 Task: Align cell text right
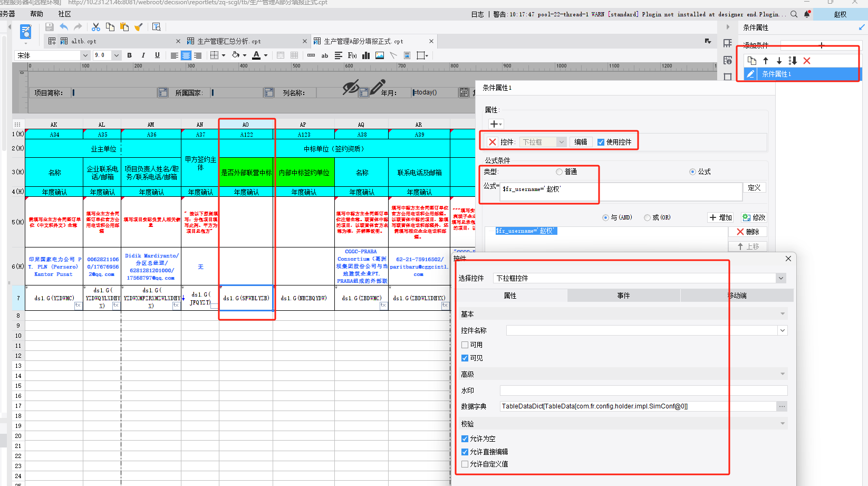click(198, 55)
